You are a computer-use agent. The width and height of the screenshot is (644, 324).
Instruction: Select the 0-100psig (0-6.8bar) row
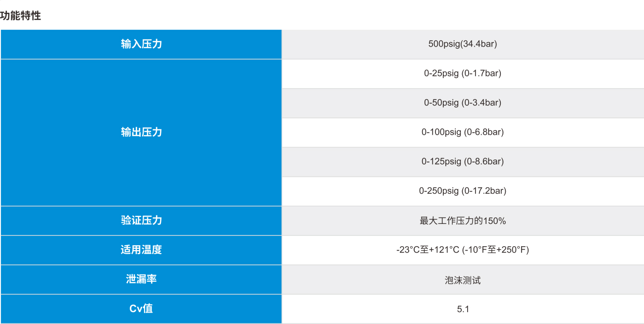(463, 132)
